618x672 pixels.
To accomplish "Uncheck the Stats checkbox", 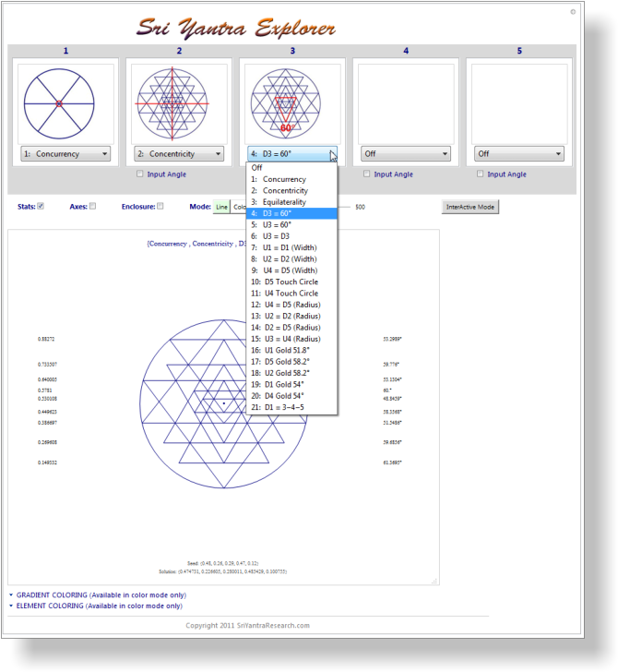I will [x=41, y=206].
